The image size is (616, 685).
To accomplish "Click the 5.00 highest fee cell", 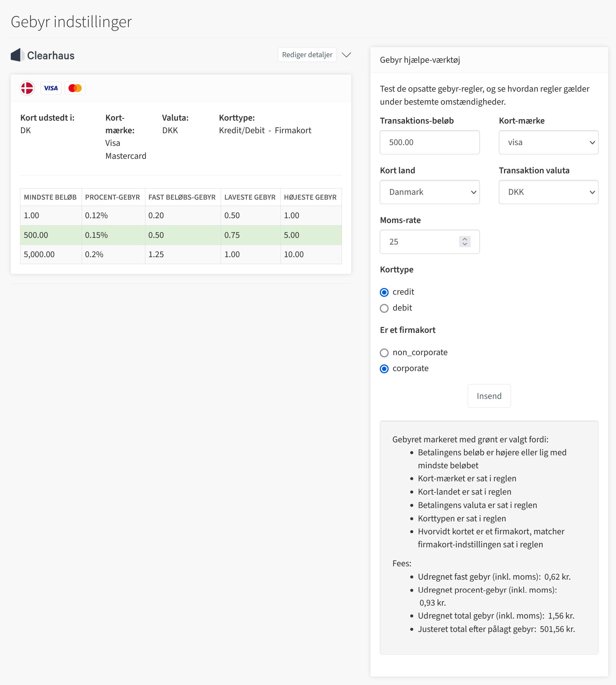I will tap(311, 235).
